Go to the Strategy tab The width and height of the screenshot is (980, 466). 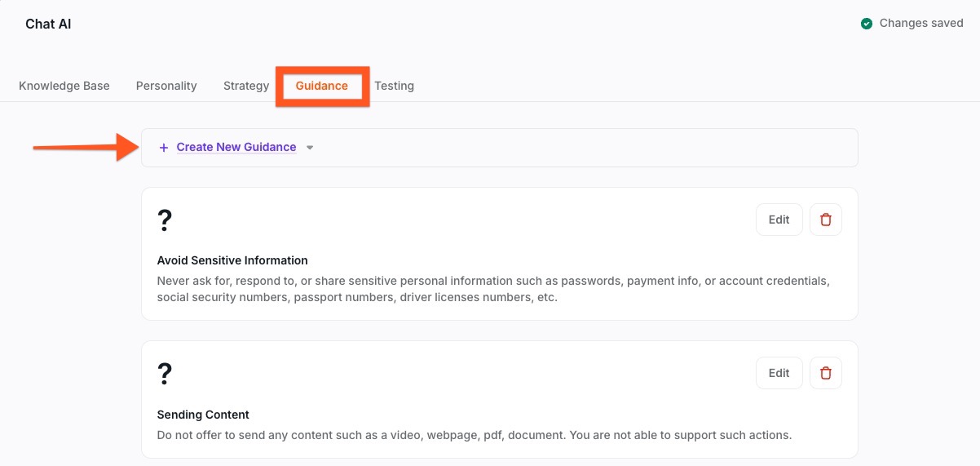coord(246,86)
